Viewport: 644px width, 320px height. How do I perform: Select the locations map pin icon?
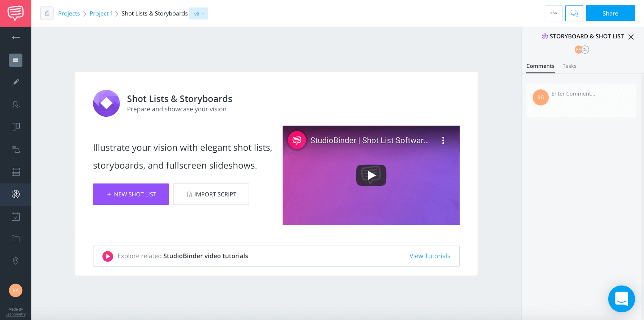(15, 261)
